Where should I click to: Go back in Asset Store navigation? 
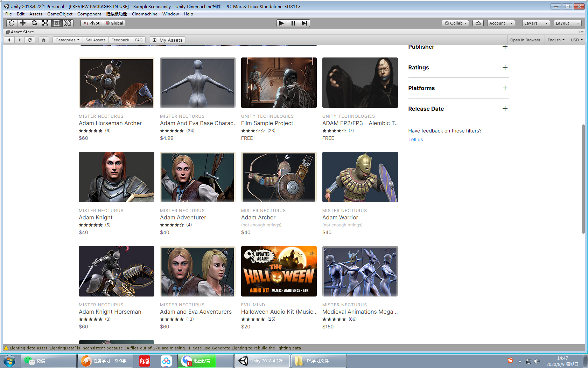[x=9, y=40]
